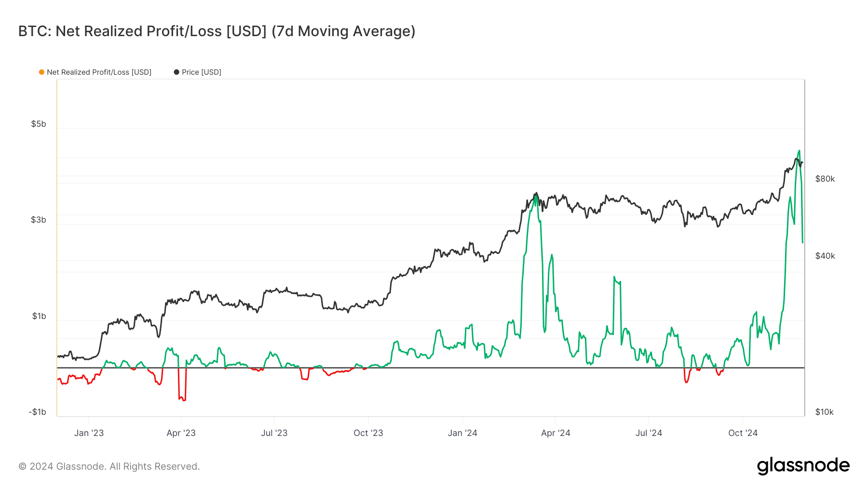
Task: Toggle the Net Realized Profit/Loss [USD] series label
Action: (99, 72)
